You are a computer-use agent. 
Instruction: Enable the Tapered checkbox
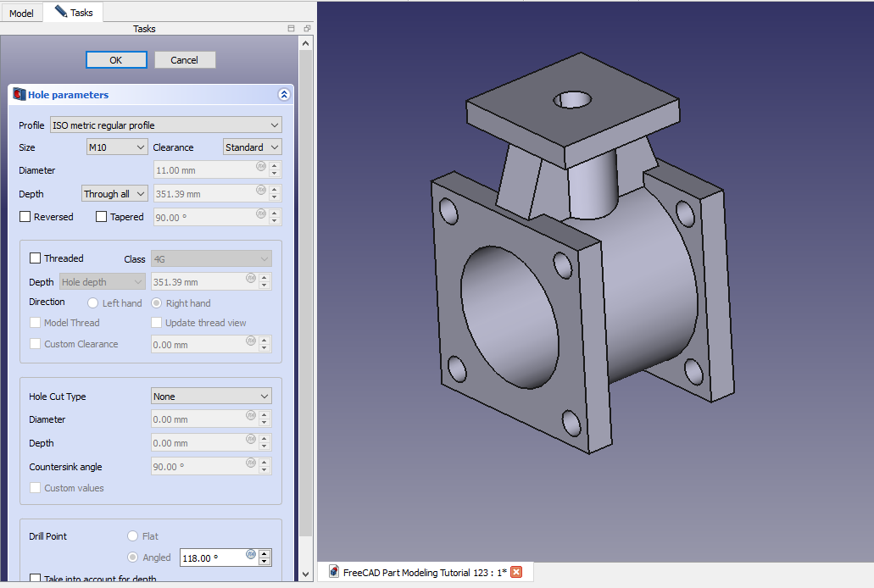[102, 217]
